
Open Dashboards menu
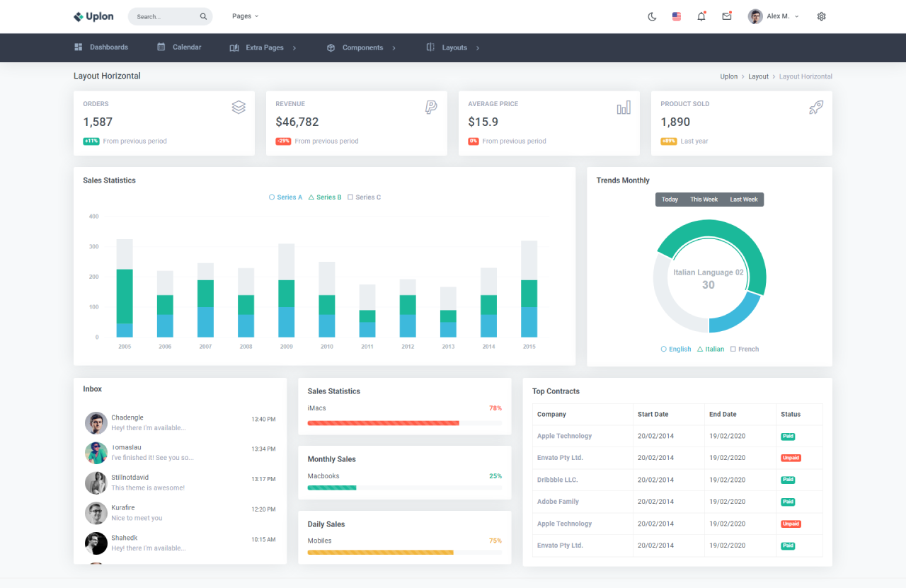[101, 47]
